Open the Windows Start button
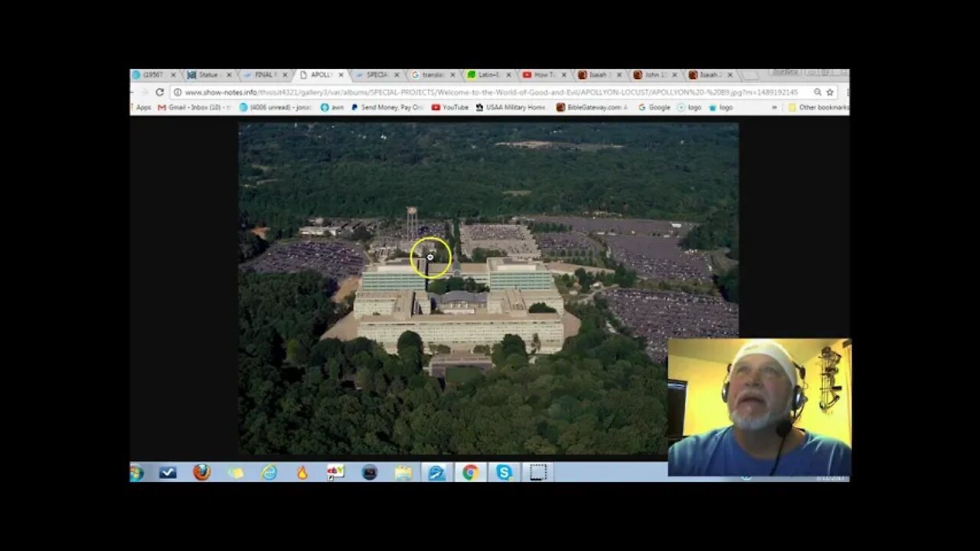 click(x=136, y=472)
